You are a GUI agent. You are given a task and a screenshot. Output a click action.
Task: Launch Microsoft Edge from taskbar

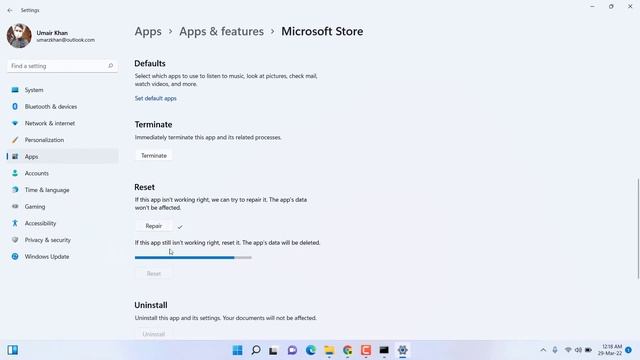coord(311,350)
